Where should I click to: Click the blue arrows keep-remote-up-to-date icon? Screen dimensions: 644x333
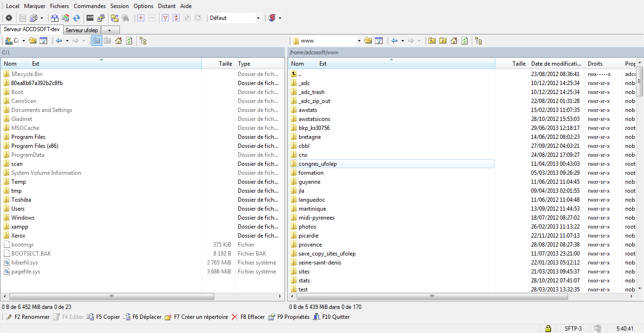point(76,18)
